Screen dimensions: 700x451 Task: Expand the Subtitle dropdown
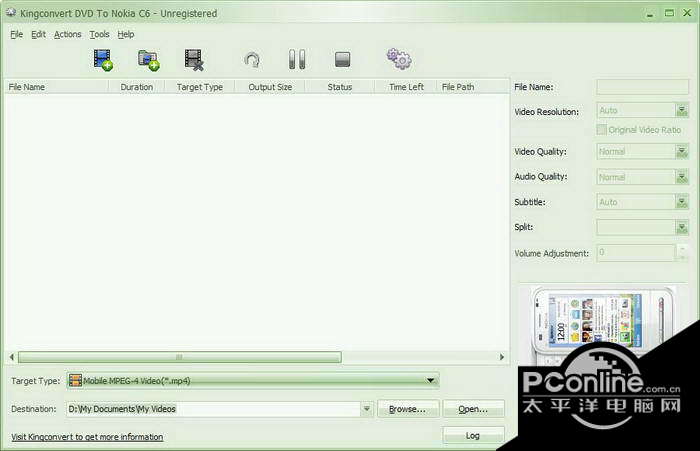681,202
